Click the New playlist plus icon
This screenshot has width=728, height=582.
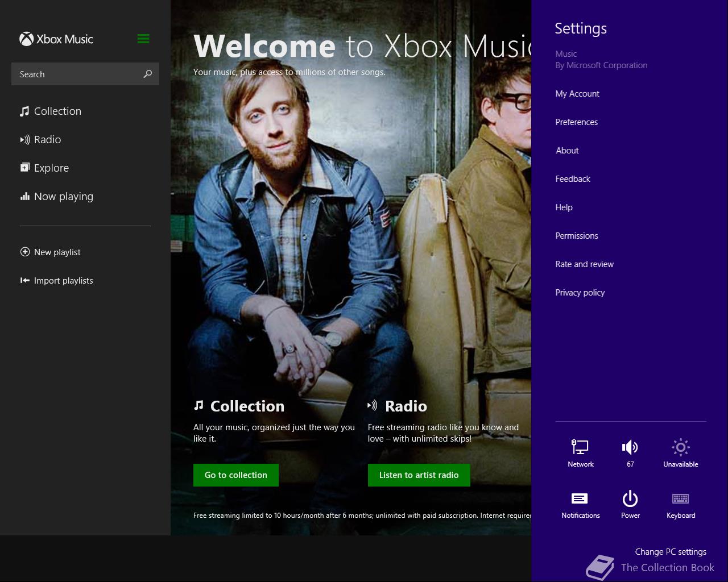click(25, 252)
